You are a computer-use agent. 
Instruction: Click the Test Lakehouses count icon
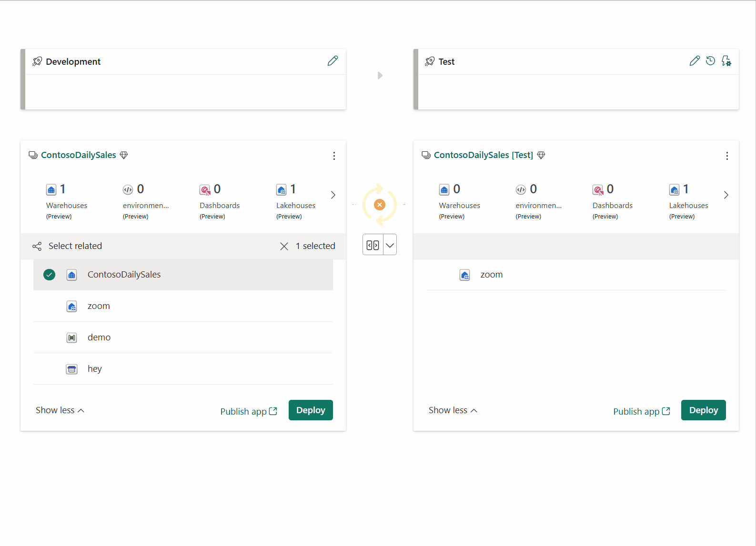[675, 189]
